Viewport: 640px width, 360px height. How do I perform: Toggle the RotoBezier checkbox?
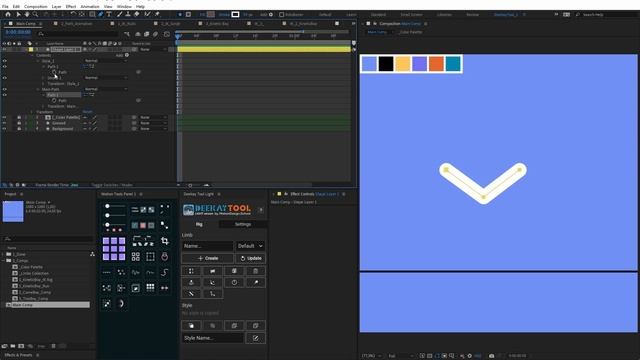281,14
